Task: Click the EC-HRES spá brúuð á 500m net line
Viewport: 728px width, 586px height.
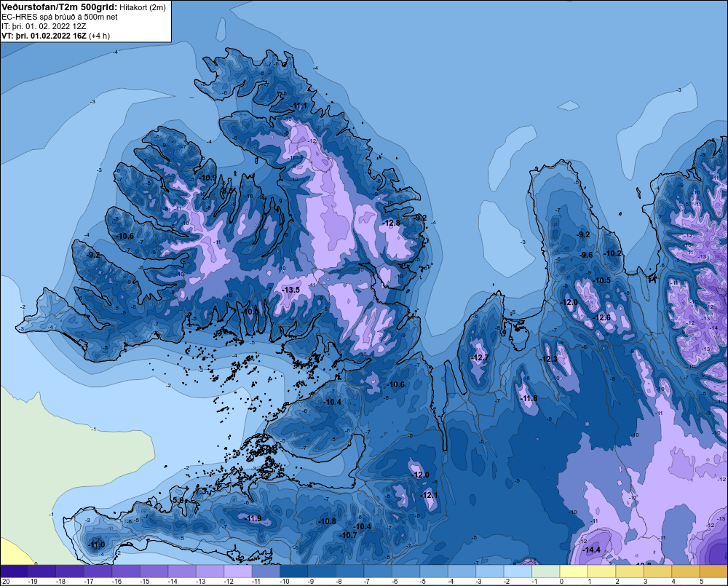Action: (x=60, y=17)
